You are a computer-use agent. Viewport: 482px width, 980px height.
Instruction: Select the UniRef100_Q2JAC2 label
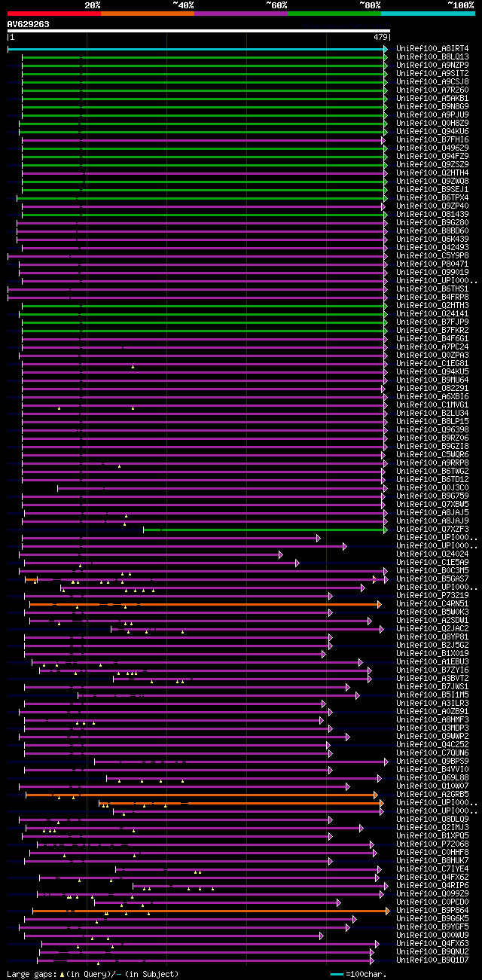[x=432, y=628]
